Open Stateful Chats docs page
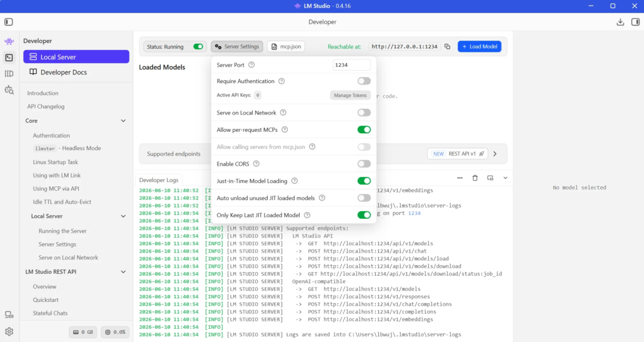The image size is (644, 342). click(x=50, y=313)
